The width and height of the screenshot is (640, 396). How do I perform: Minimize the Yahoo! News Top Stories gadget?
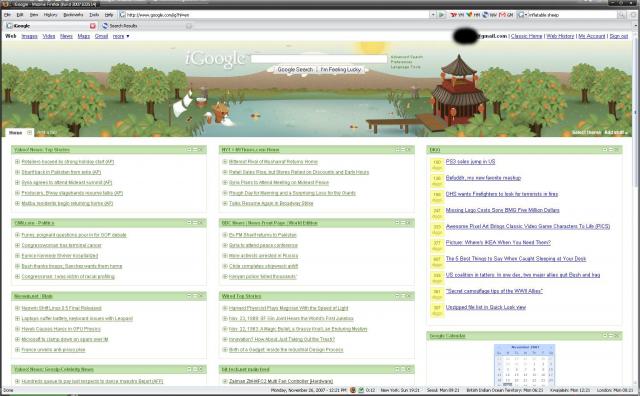pos(195,150)
